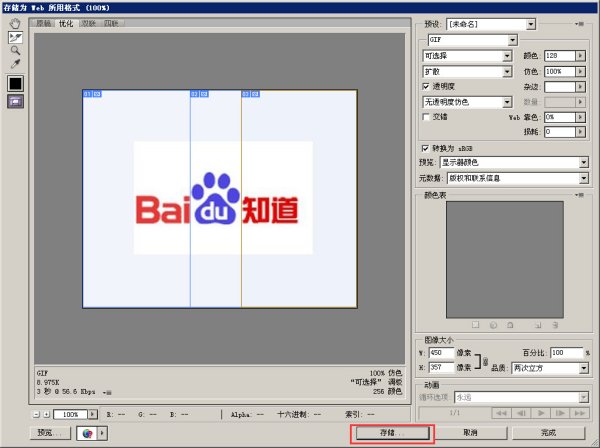Toggle the constrain proportions link icon
Screen dimensions: 600x448
[485, 361]
